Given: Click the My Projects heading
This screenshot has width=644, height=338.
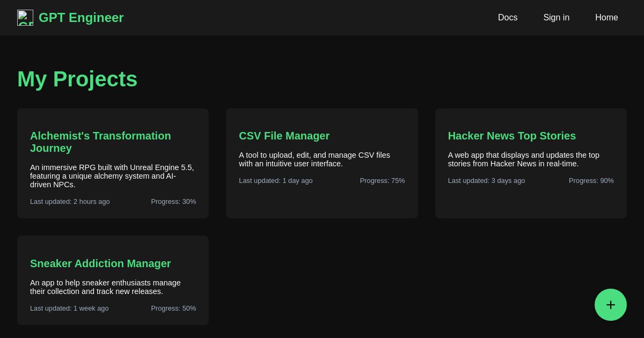Looking at the screenshot, I should pyautogui.click(x=77, y=79).
